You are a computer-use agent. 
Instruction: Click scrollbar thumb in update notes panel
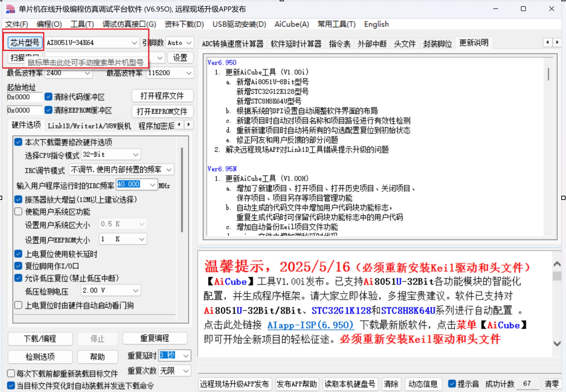coord(548,74)
